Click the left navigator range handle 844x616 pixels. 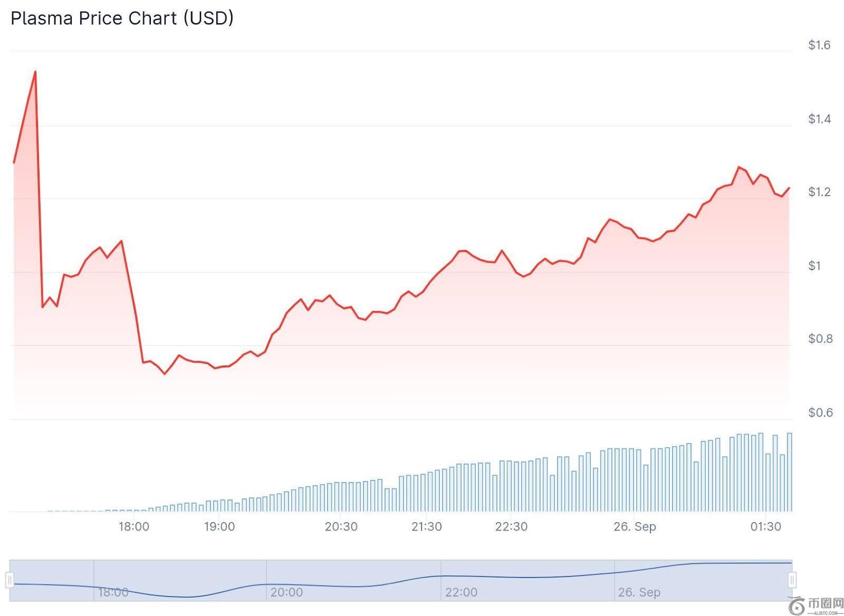9,580
